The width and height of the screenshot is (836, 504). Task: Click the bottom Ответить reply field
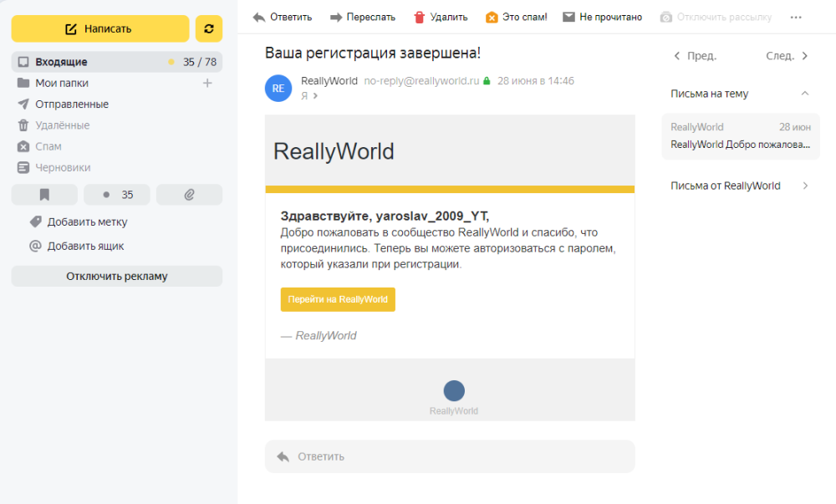pos(450,456)
